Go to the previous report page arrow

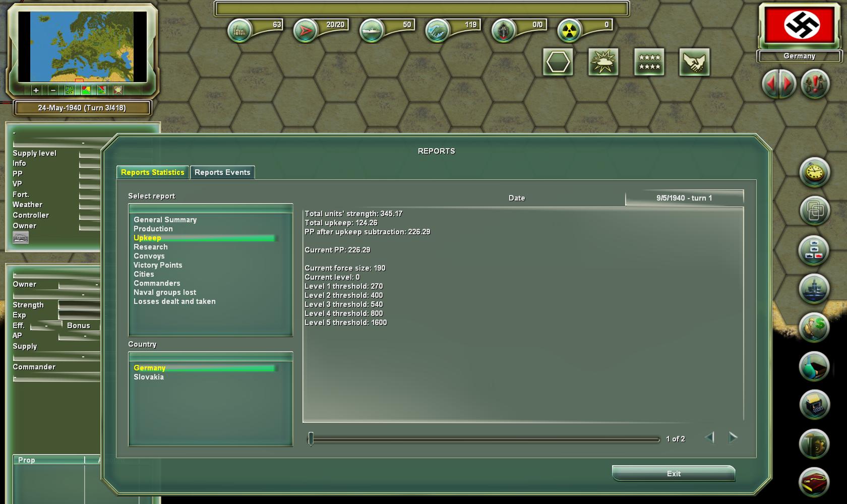[710, 437]
